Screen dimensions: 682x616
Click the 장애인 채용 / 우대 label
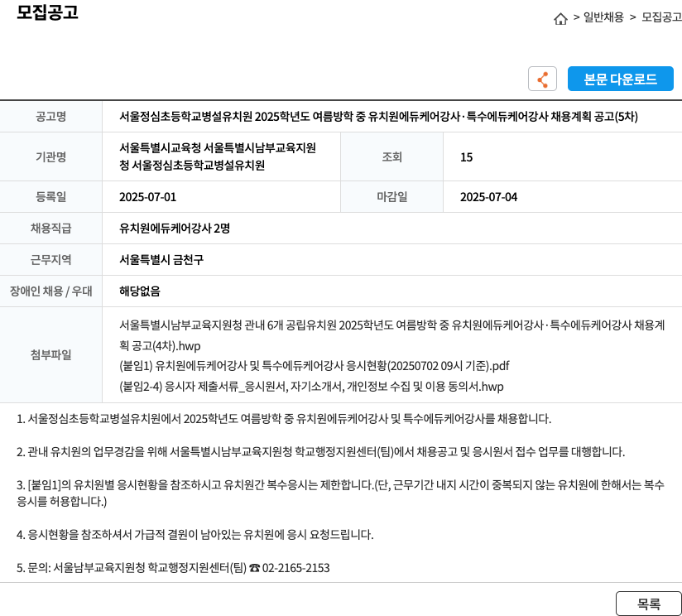click(50, 291)
